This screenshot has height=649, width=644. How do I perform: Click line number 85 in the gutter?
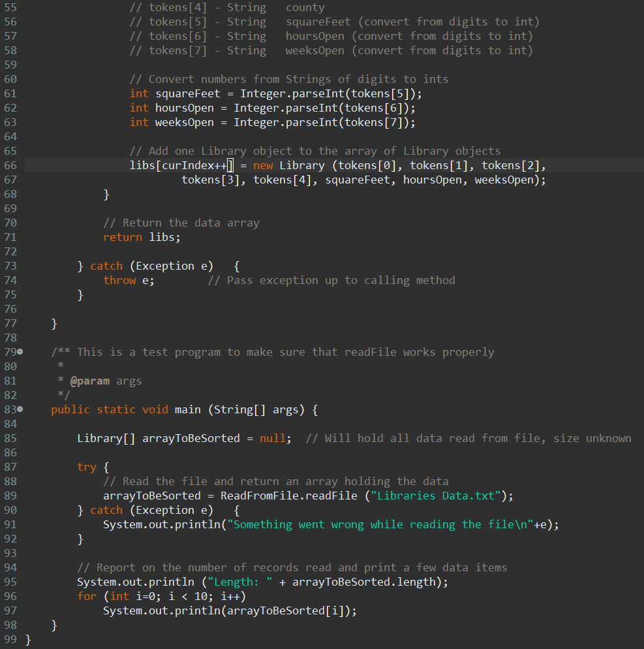tap(11, 438)
